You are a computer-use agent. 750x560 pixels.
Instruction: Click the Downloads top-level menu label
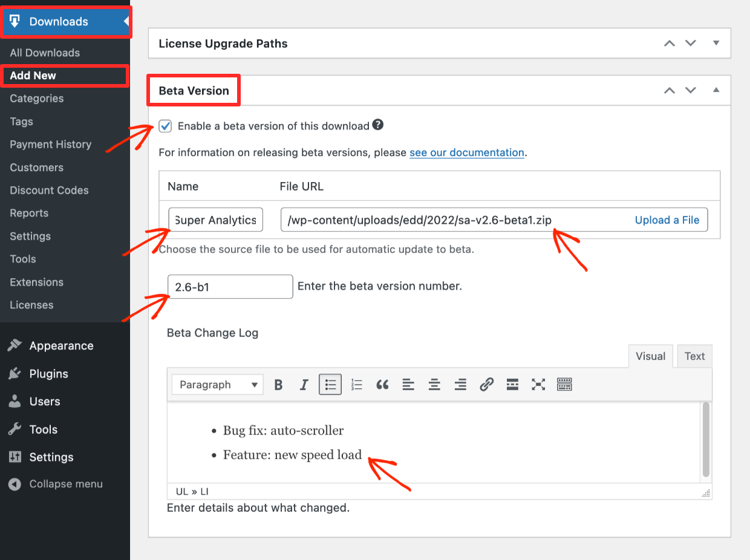click(59, 22)
